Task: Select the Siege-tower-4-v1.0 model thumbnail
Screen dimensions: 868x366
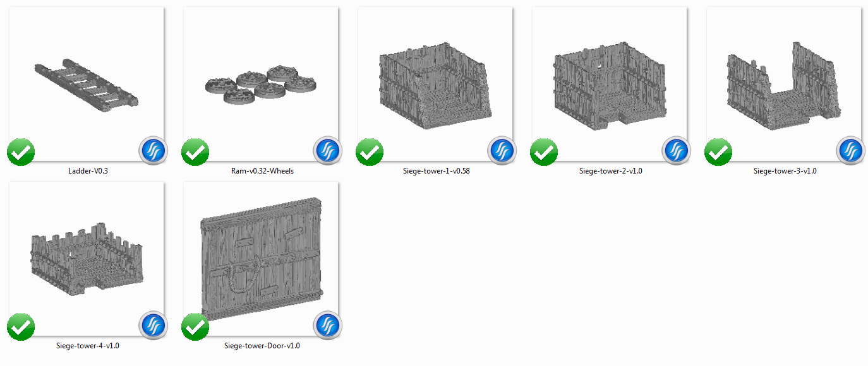Action: 87,259
